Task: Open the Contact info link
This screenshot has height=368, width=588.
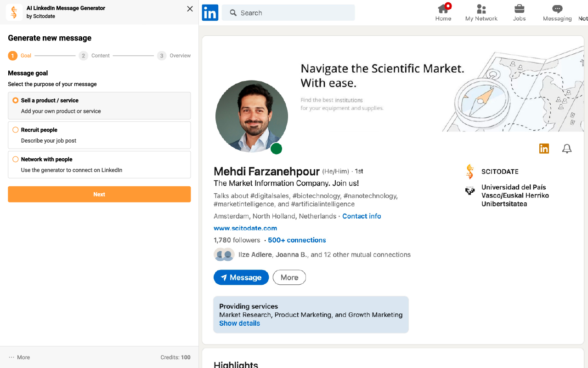Action: click(x=362, y=216)
